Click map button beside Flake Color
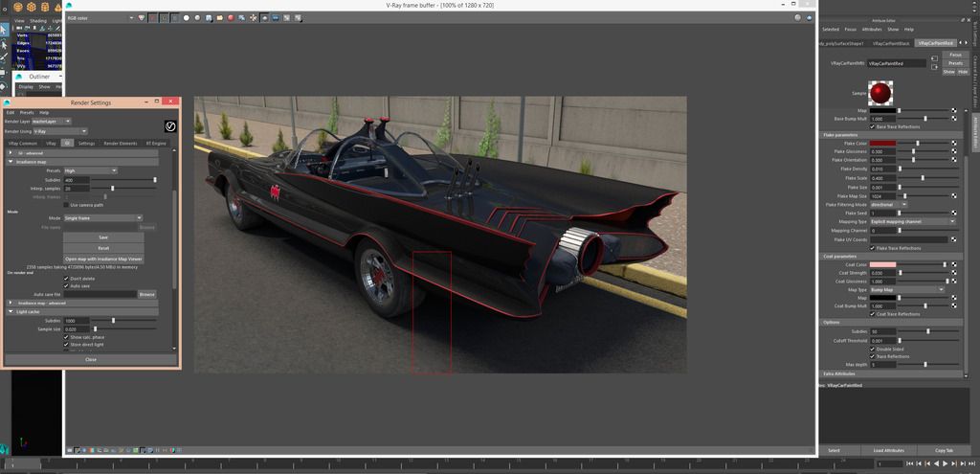The width and height of the screenshot is (980, 474). [x=954, y=144]
